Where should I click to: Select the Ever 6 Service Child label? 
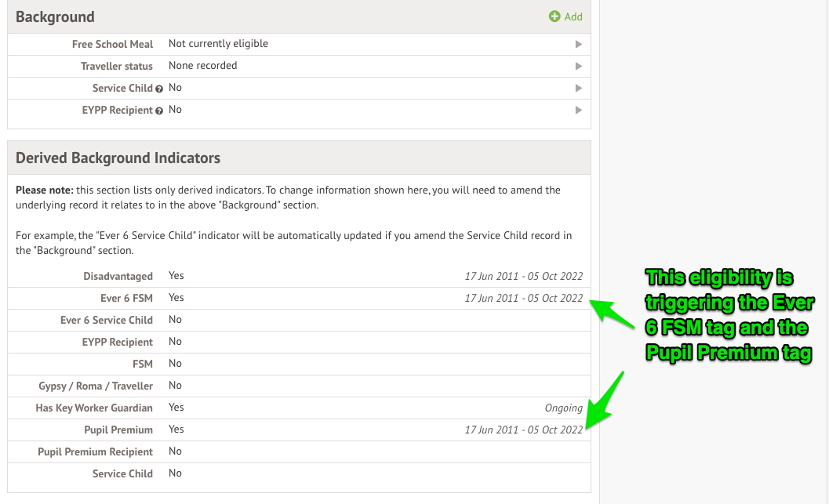pyautogui.click(x=106, y=320)
